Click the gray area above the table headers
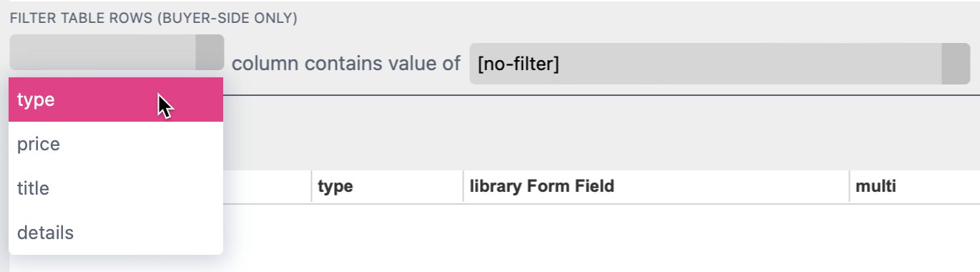The height and width of the screenshot is (272, 980). coord(601,133)
